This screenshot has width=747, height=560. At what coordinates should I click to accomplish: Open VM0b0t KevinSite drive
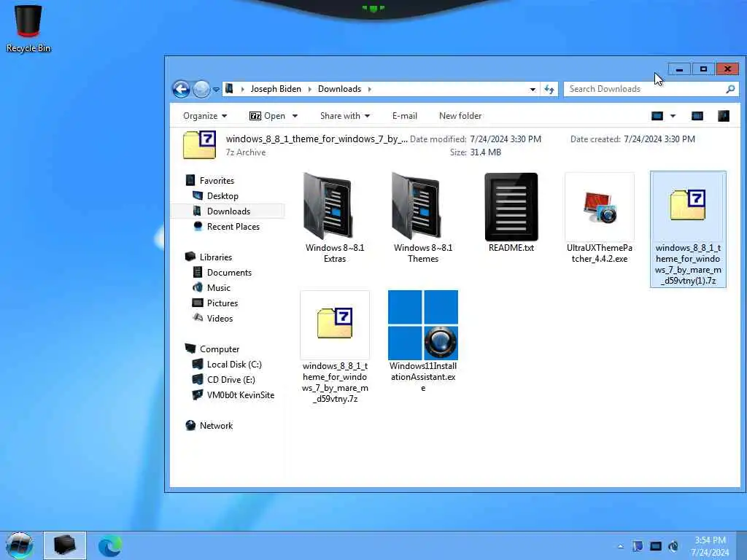coord(240,394)
